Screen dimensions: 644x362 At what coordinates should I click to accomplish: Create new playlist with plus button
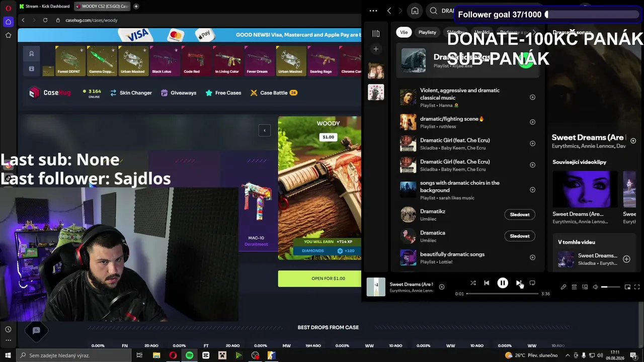pos(376,49)
